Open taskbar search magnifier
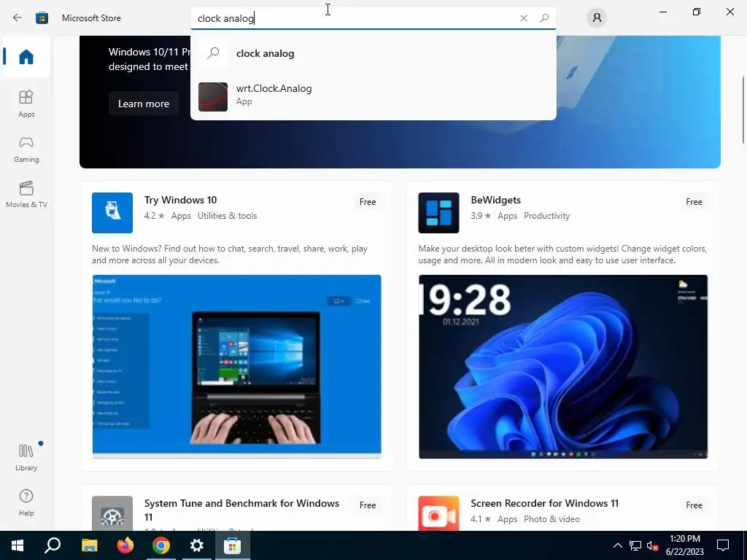The image size is (747, 560). pos(53,545)
